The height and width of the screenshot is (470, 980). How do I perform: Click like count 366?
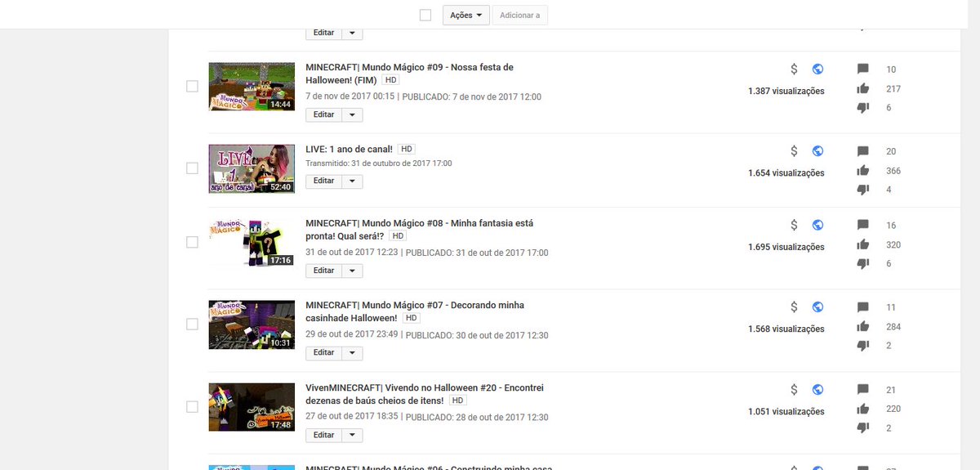(893, 170)
